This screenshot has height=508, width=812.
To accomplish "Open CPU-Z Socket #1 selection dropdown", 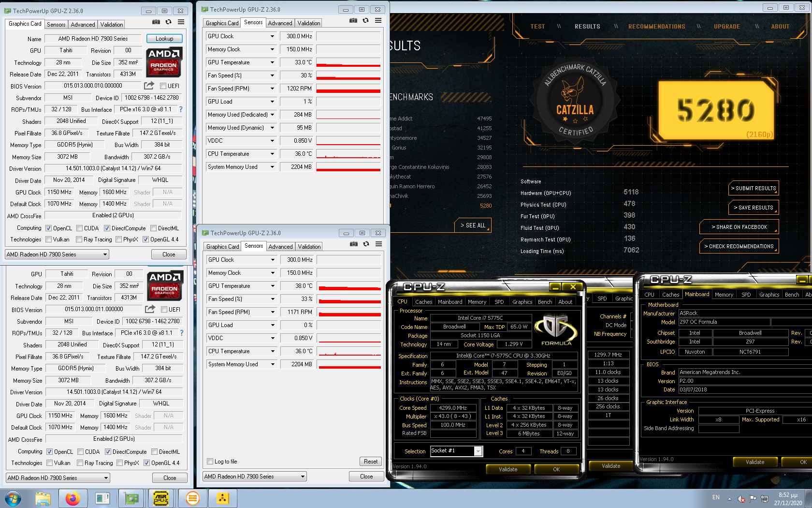I will pos(478,451).
